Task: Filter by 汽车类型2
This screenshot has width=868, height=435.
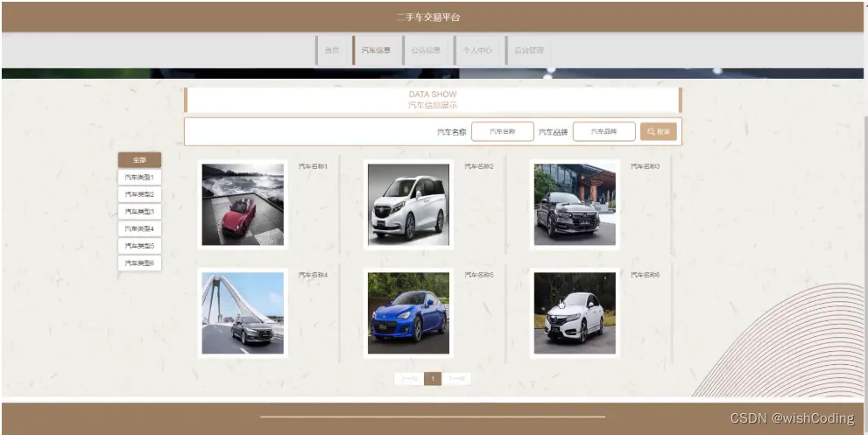Action: click(139, 194)
